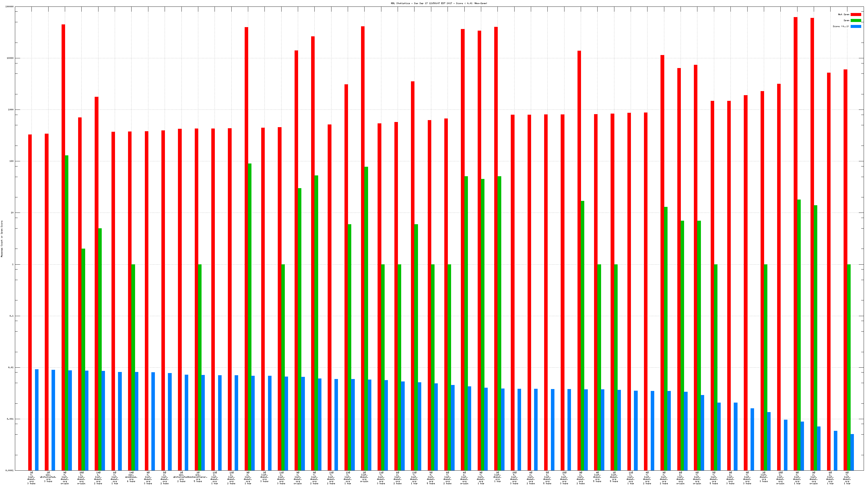Click the rotated 'Message Count or Spam Score' axis title
The image size is (868, 488).
2,239
